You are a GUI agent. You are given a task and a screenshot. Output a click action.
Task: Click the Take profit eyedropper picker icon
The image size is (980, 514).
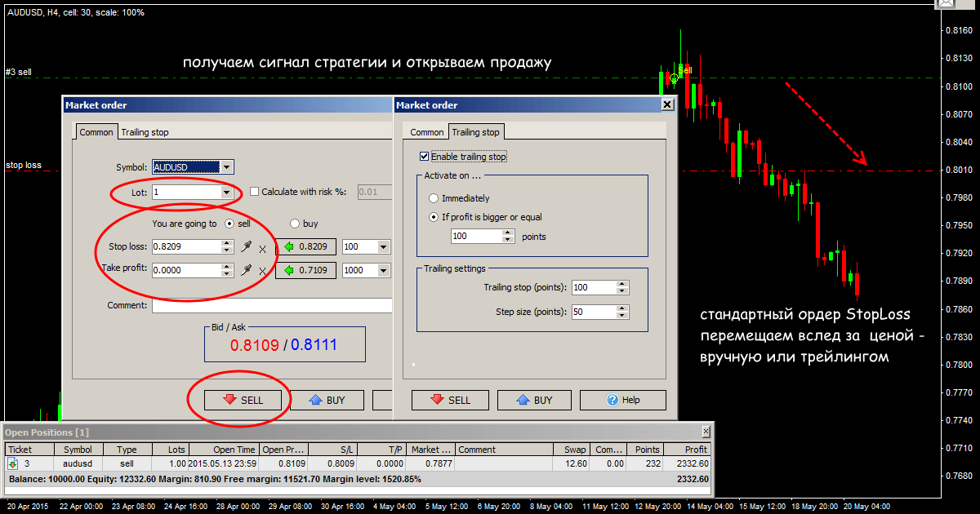246,271
